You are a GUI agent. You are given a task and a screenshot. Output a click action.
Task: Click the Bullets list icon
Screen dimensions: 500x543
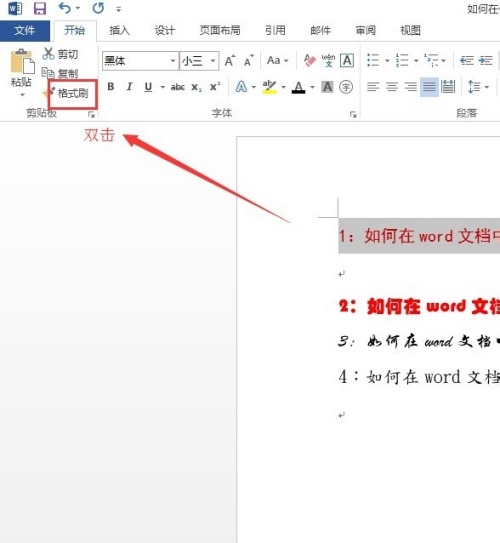(373, 60)
